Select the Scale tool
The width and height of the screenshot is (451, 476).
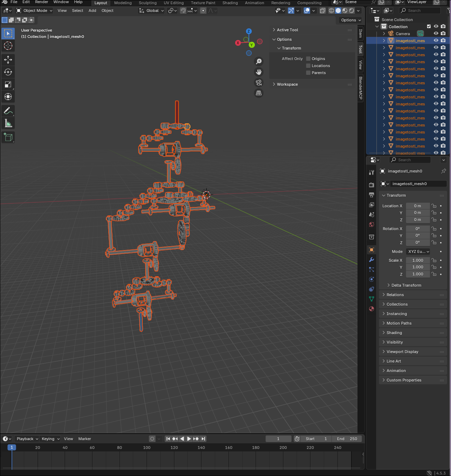(8, 84)
